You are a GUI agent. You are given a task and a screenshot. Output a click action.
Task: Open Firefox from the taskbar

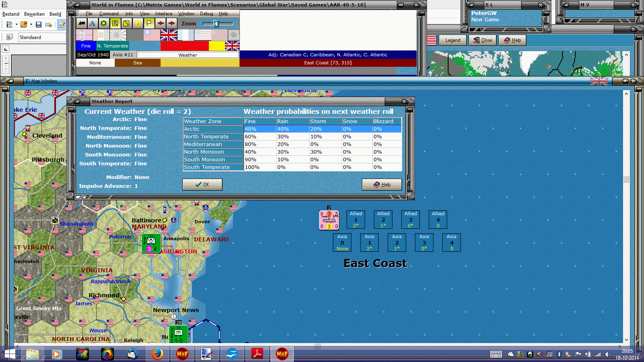click(157, 354)
